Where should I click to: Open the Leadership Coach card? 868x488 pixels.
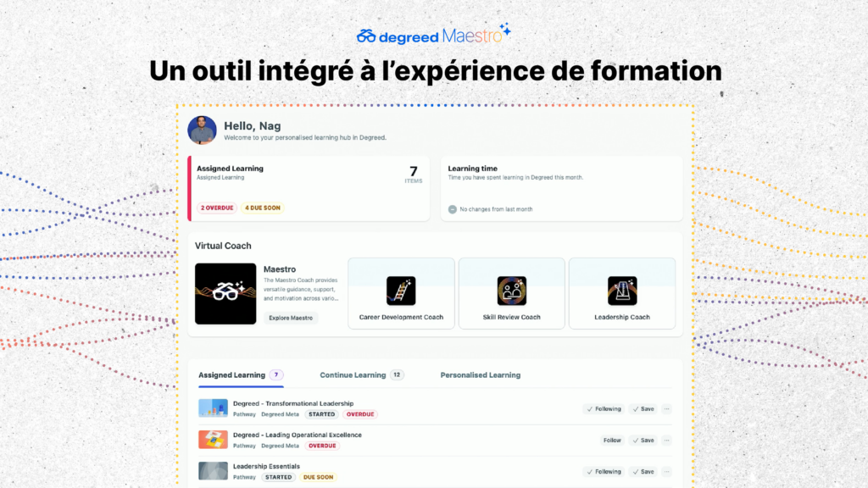(622, 293)
